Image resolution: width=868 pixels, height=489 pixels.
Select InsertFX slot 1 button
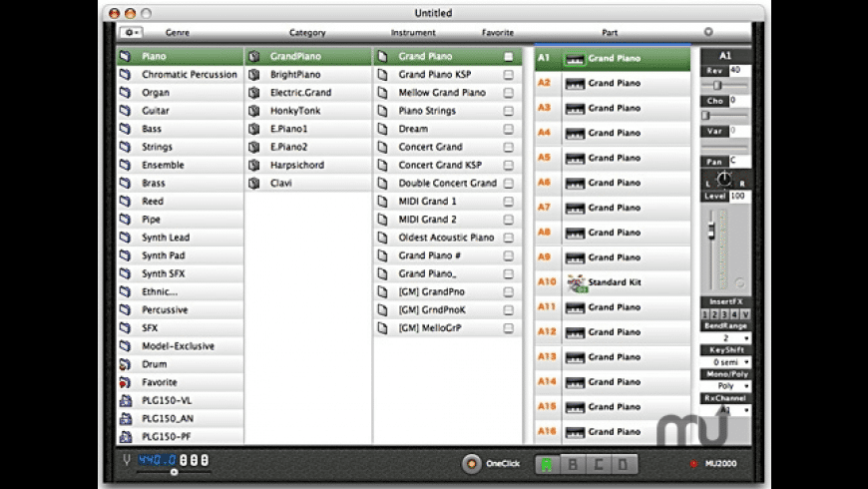[705, 314]
